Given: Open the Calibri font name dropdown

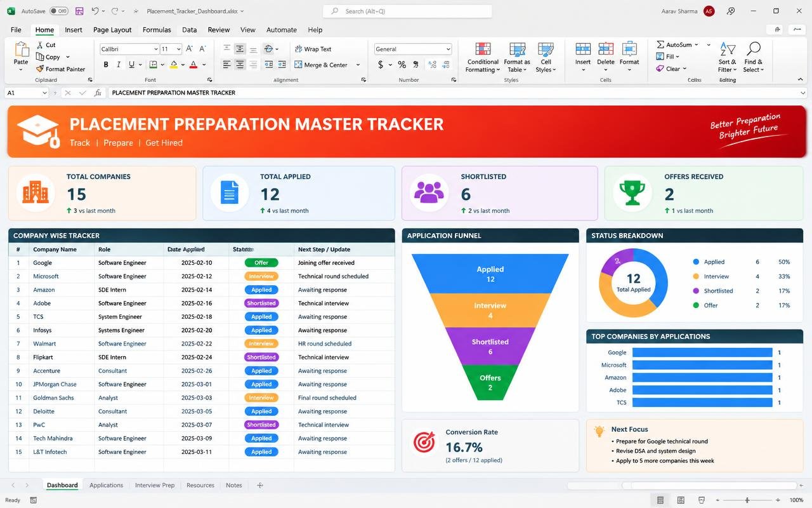Looking at the screenshot, I should coord(155,49).
